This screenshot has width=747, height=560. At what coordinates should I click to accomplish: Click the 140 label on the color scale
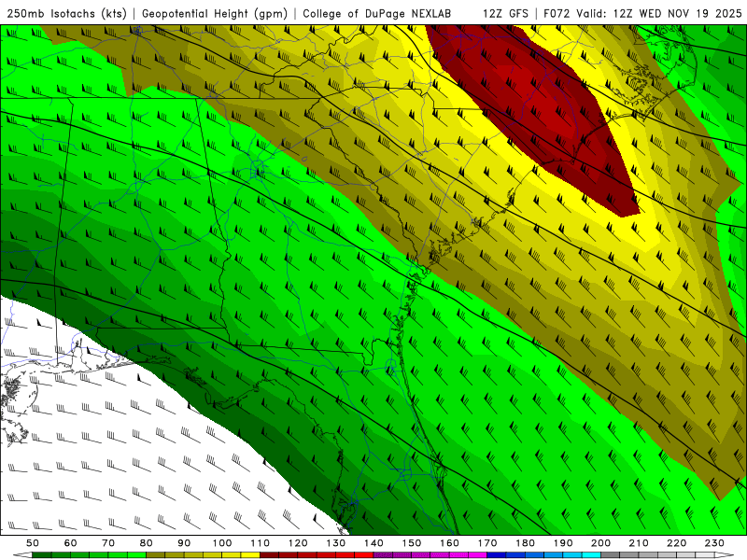coord(373,543)
